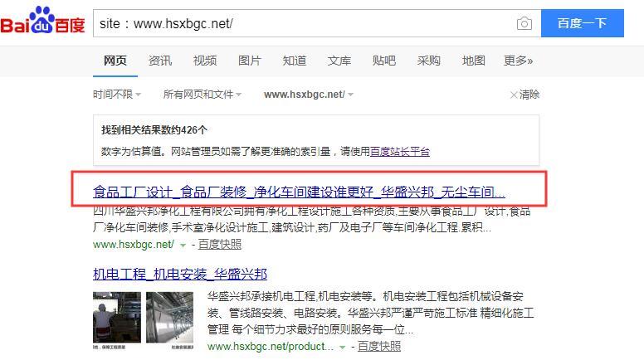Go to the 文库 tab
Screen dimensions: 644x360
pyautogui.click(x=339, y=61)
